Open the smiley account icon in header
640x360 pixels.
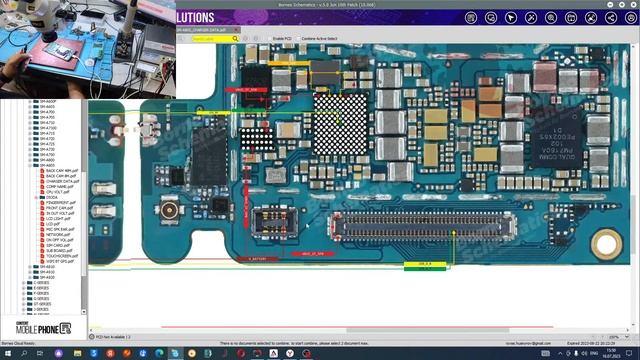coord(631,18)
